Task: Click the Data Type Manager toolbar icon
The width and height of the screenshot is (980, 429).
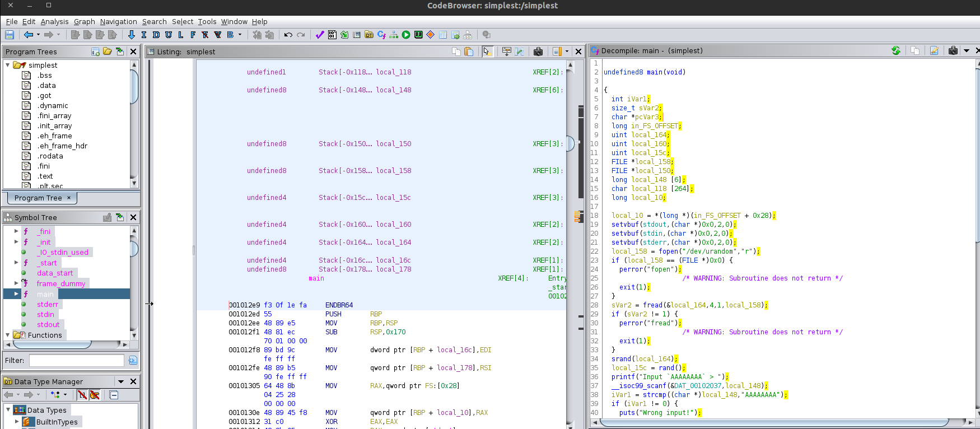Action: coord(369,35)
